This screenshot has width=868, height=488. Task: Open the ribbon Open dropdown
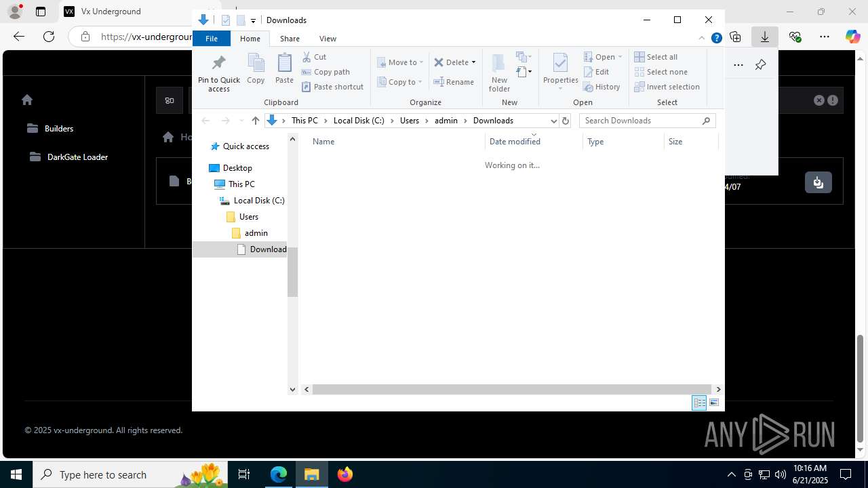click(x=602, y=57)
